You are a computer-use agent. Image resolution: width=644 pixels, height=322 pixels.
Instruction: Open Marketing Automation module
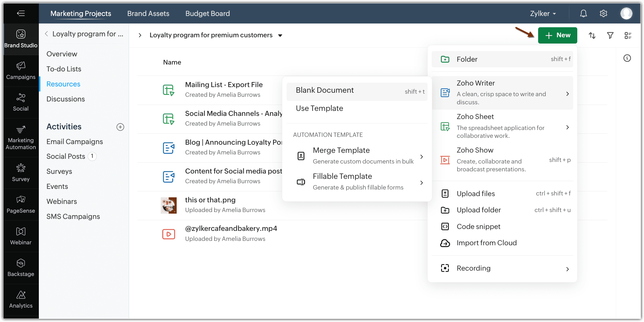(21, 137)
